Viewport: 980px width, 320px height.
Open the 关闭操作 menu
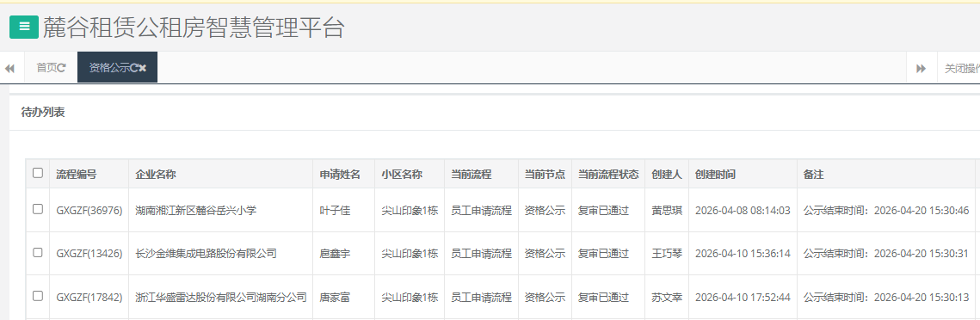pos(961,68)
